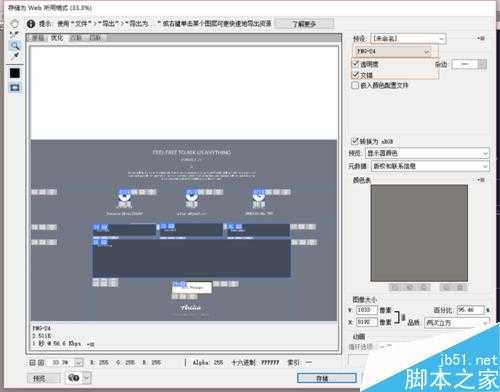500x392 pixels.
Task: Open the optimize panel flyout menu icon
Action: tap(481, 39)
